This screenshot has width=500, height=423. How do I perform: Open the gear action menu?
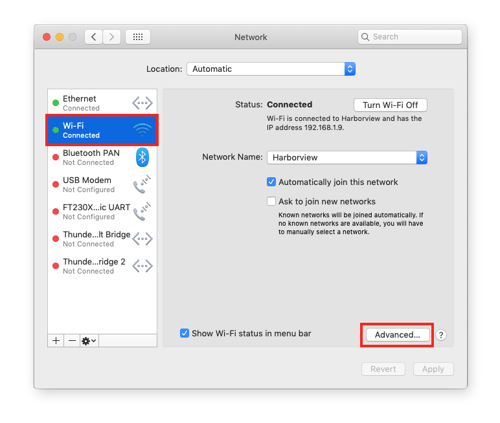coord(89,341)
